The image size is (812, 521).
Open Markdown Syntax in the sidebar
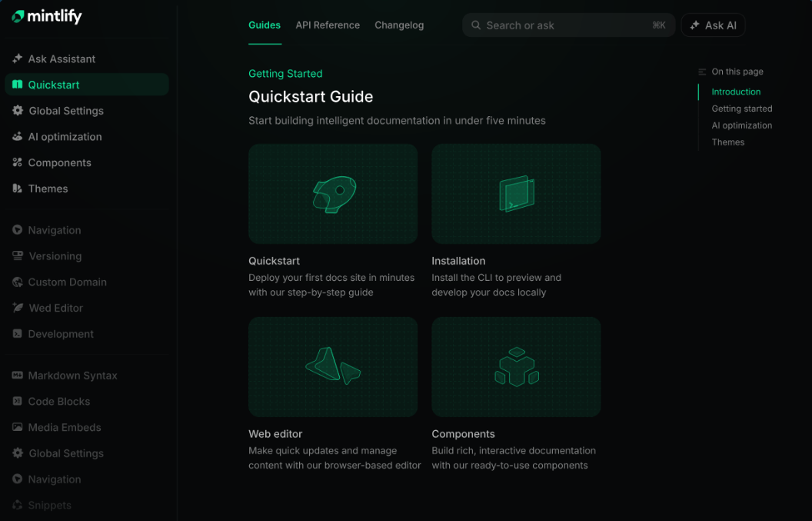click(x=86, y=375)
